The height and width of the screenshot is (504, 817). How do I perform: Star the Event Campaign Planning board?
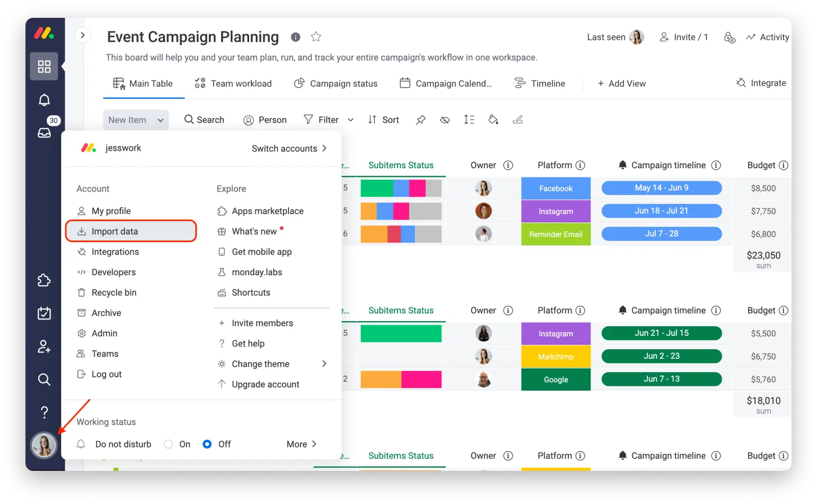[x=316, y=37]
